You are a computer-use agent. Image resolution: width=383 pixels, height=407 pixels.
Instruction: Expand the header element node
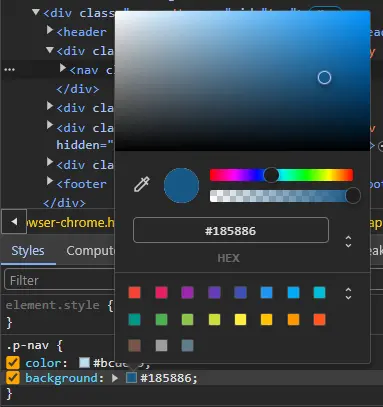click(50, 30)
